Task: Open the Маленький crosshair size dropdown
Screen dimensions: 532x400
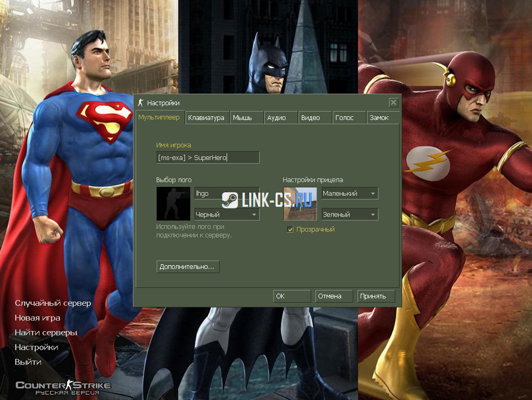Action: click(x=350, y=194)
